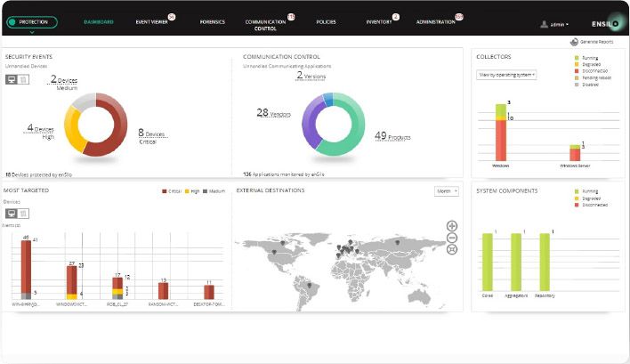Reset the External Destinations map zoom
The image size is (630, 364).
(452, 249)
